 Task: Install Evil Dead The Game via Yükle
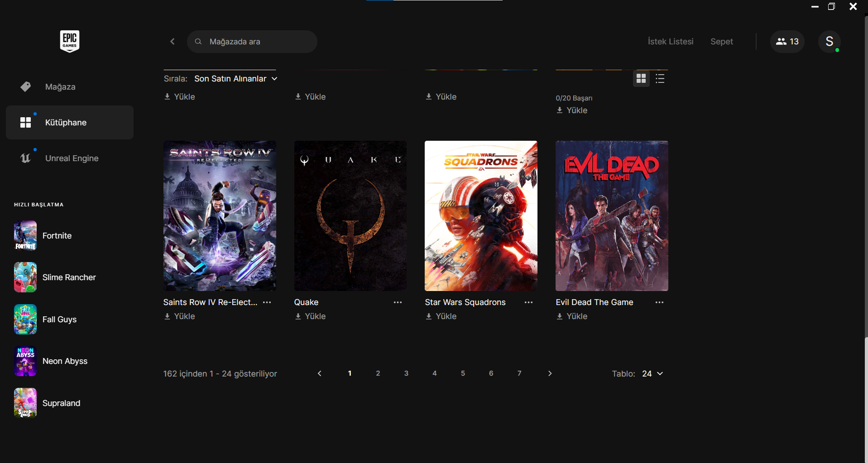[x=572, y=316]
